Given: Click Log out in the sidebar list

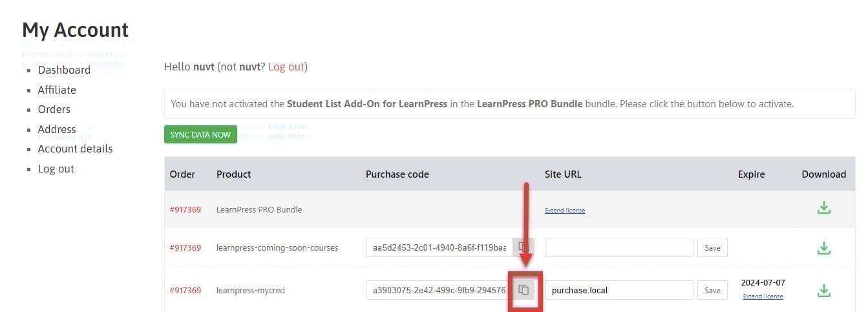Looking at the screenshot, I should tap(56, 169).
